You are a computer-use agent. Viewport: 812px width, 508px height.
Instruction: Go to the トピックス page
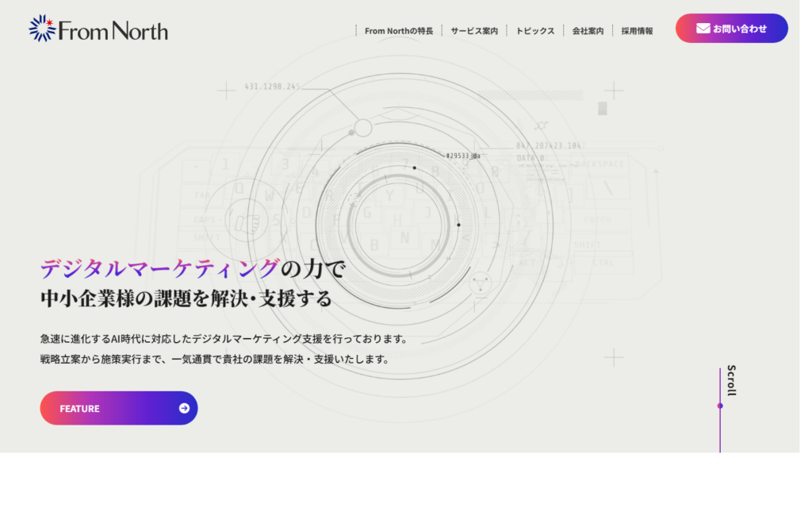pyautogui.click(x=534, y=31)
